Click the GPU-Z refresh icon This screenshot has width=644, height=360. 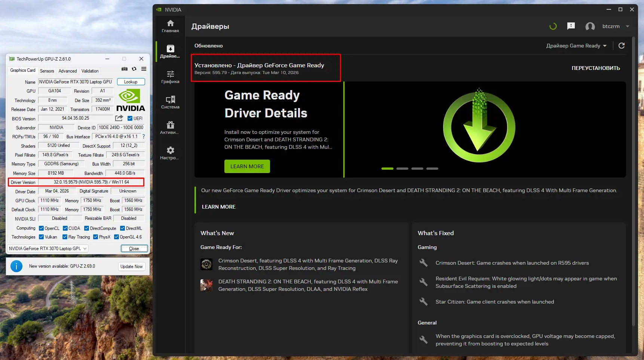coord(134,69)
